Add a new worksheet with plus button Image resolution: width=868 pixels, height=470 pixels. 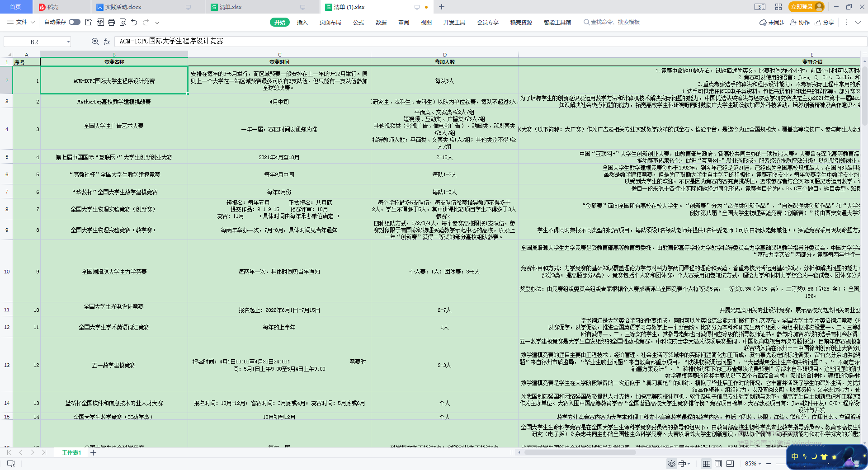tap(93, 452)
